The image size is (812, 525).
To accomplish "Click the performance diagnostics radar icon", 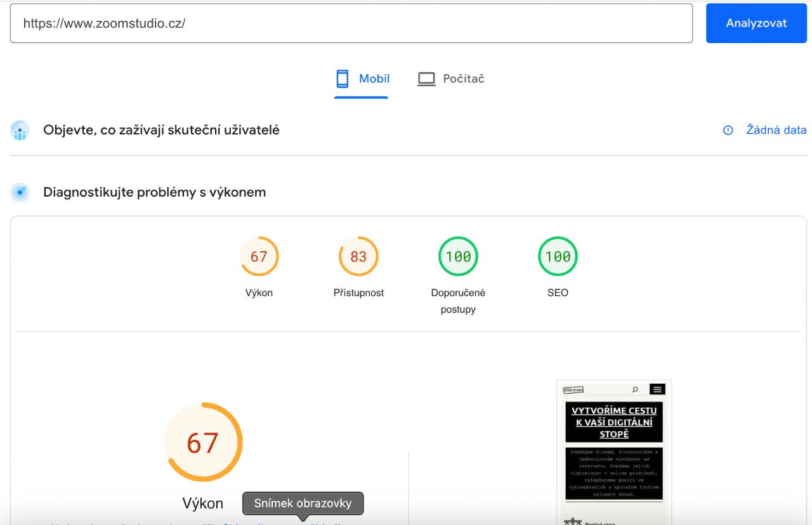I will [20, 192].
